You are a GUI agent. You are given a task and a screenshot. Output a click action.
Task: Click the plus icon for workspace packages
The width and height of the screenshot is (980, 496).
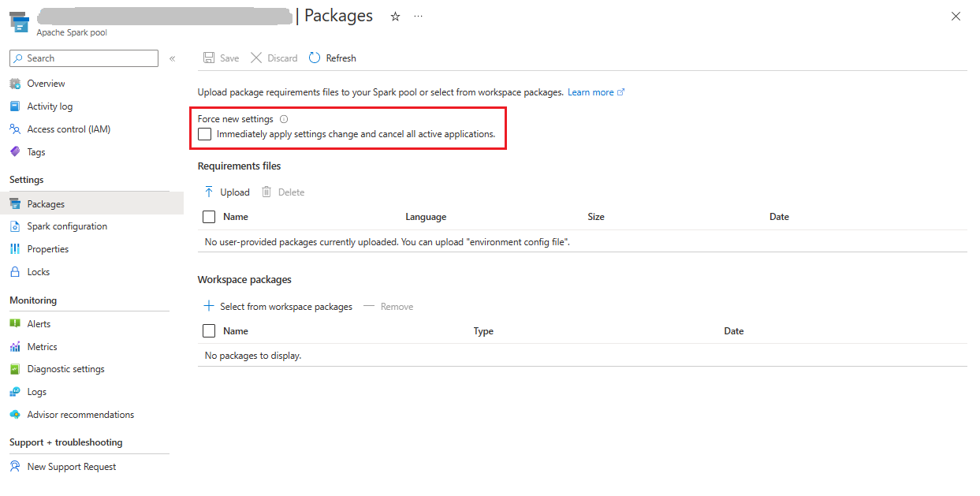(x=209, y=306)
